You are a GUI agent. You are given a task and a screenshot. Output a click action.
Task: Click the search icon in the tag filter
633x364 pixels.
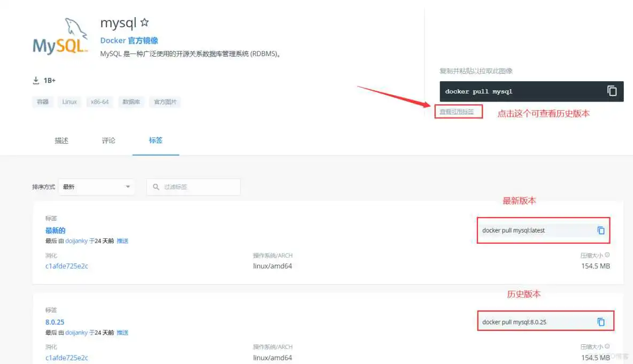(156, 187)
